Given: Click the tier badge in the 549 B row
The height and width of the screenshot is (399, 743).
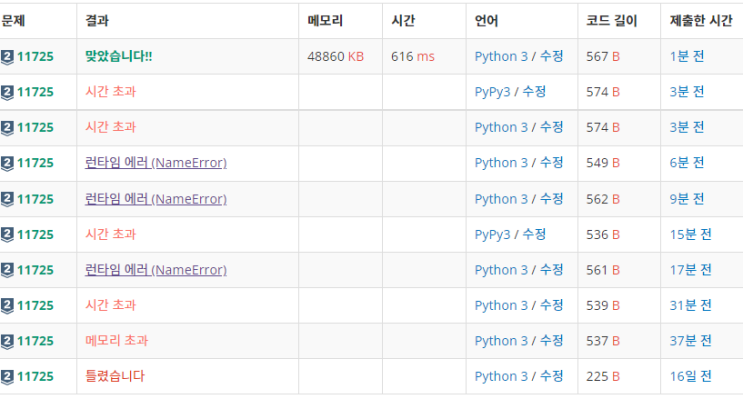Looking at the screenshot, I should (x=7, y=163).
